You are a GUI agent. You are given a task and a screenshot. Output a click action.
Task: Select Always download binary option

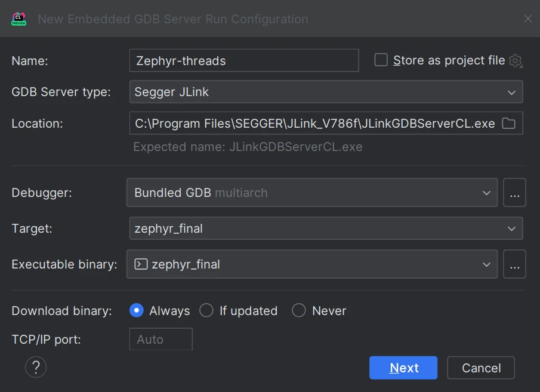tap(137, 310)
